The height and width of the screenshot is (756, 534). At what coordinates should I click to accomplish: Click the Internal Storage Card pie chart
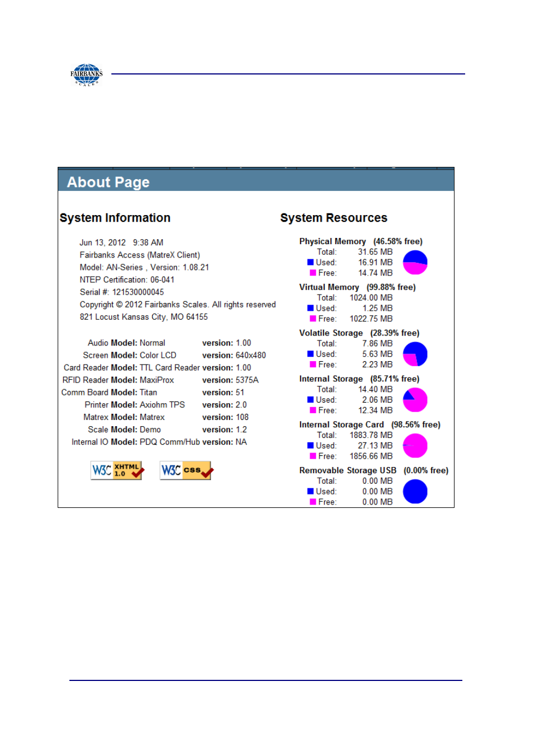[x=415, y=446]
